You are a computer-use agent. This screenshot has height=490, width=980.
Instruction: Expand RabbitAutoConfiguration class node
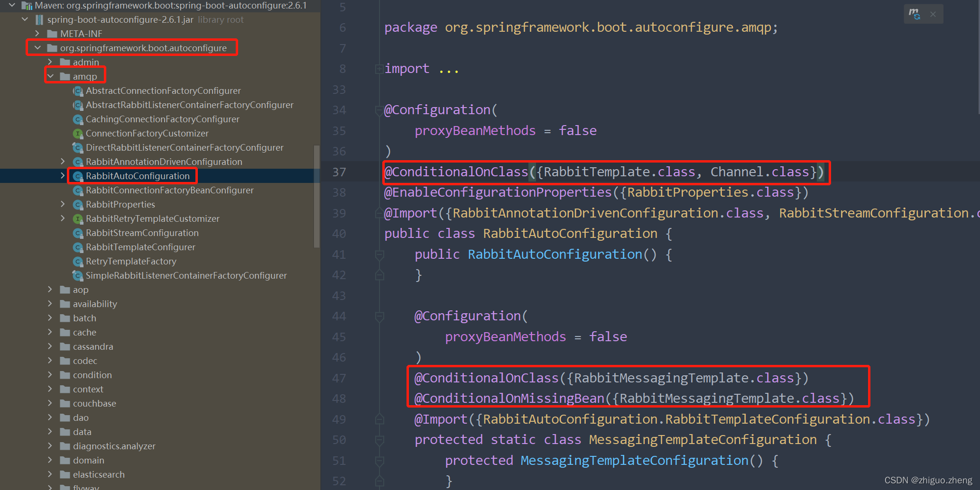[x=63, y=176]
